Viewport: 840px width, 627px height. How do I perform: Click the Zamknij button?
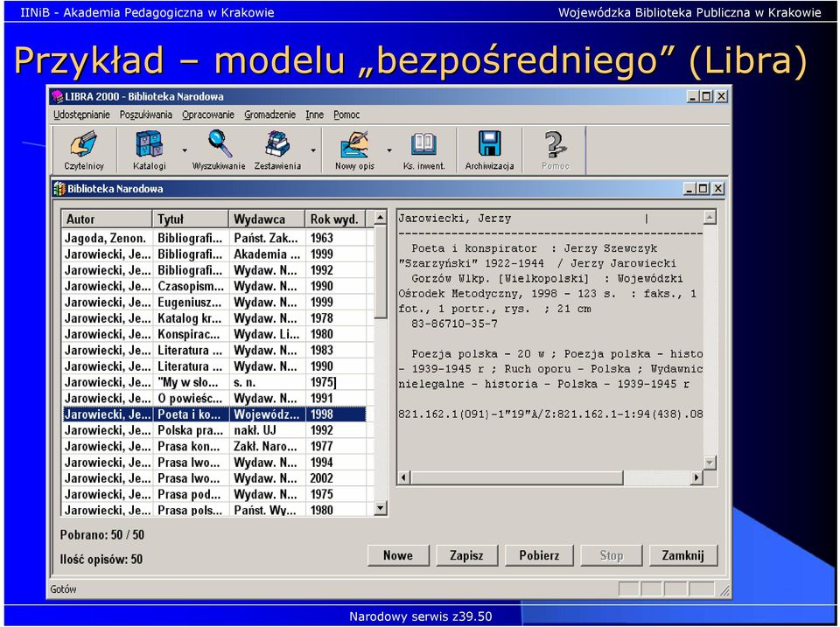683,556
